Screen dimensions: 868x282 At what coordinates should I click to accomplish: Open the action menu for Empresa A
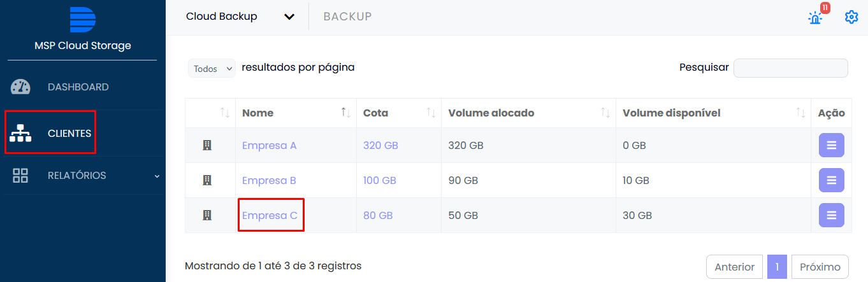click(x=831, y=145)
